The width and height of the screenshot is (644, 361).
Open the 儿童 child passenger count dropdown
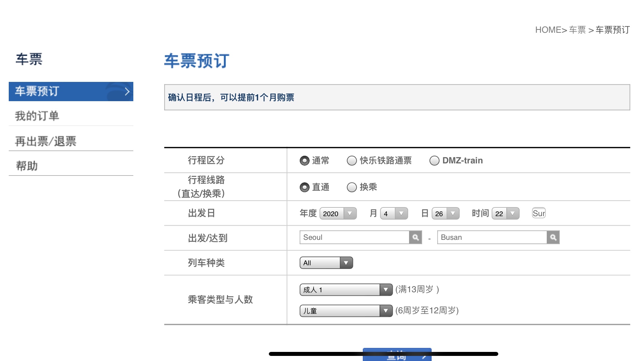tap(346, 311)
